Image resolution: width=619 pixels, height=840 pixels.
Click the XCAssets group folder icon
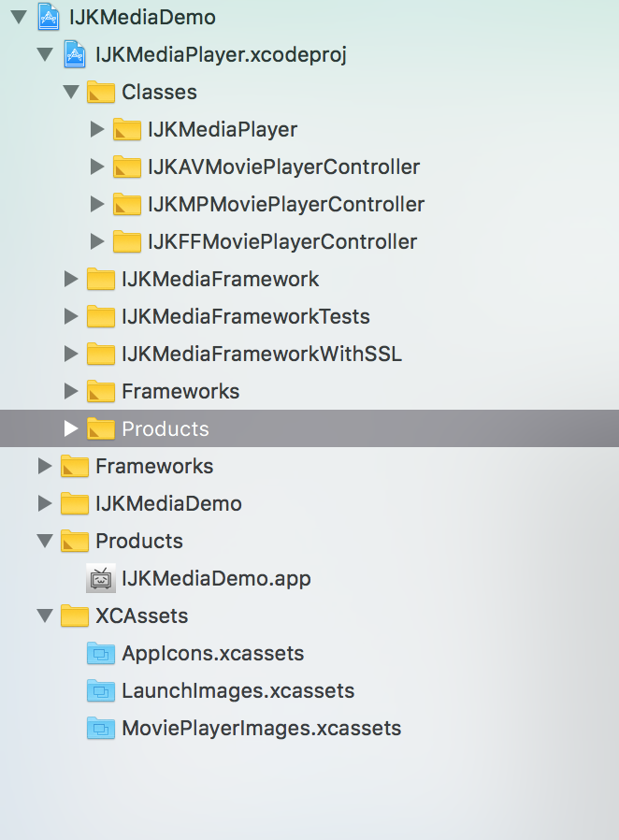click(75, 616)
